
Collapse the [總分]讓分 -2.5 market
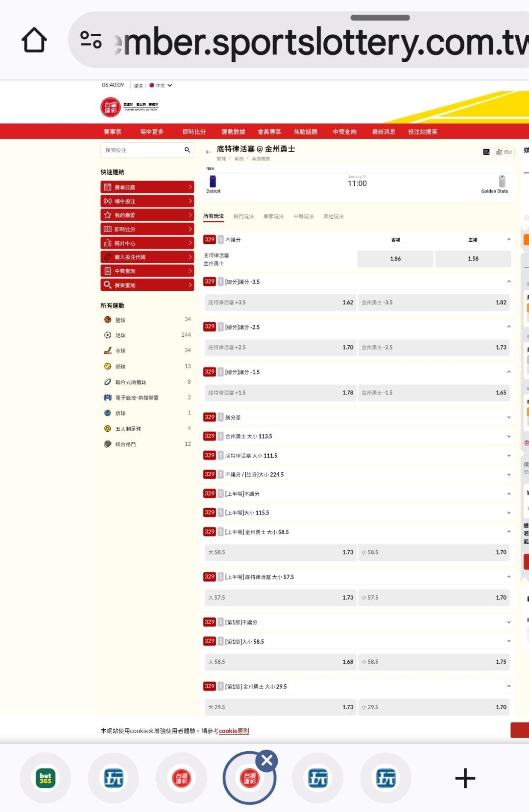(x=508, y=326)
